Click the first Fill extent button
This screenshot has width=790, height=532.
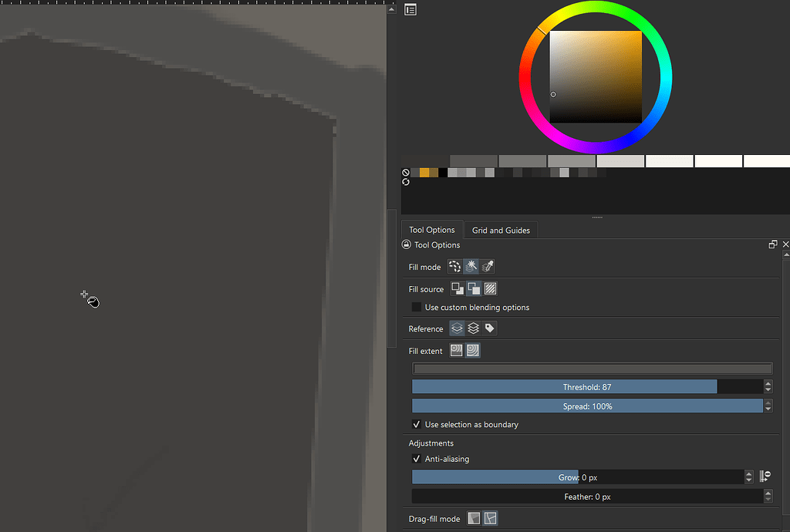click(456, 350)
